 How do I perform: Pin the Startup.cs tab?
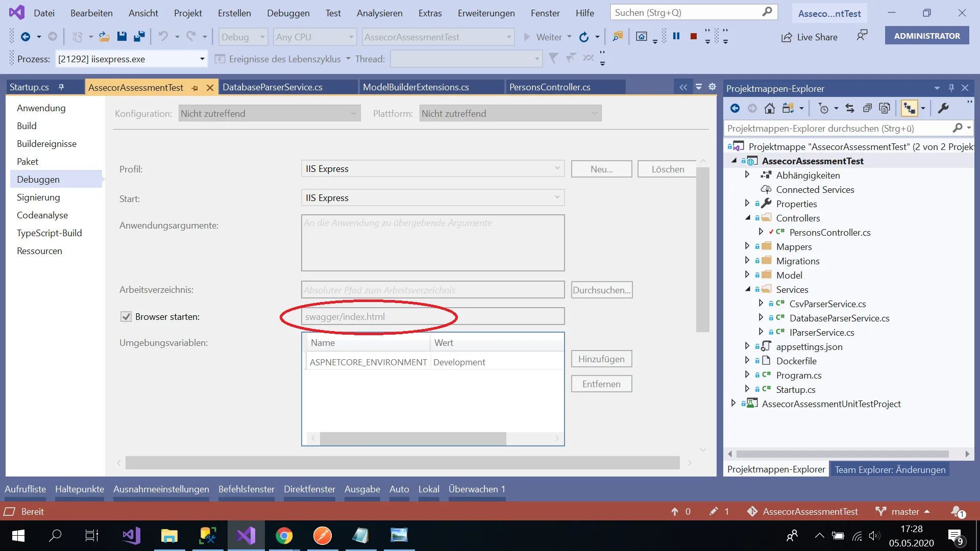[x=61, y=87]
